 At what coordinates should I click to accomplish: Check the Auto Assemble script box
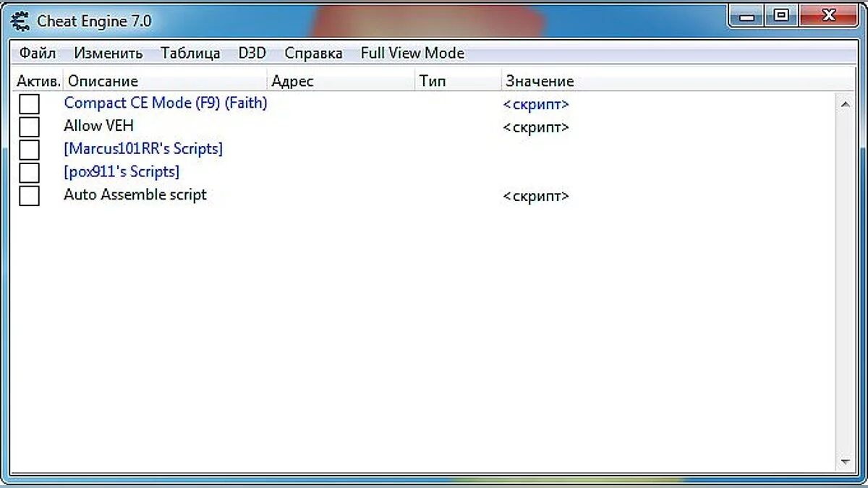pyautogui.click(x=29, y=196)
